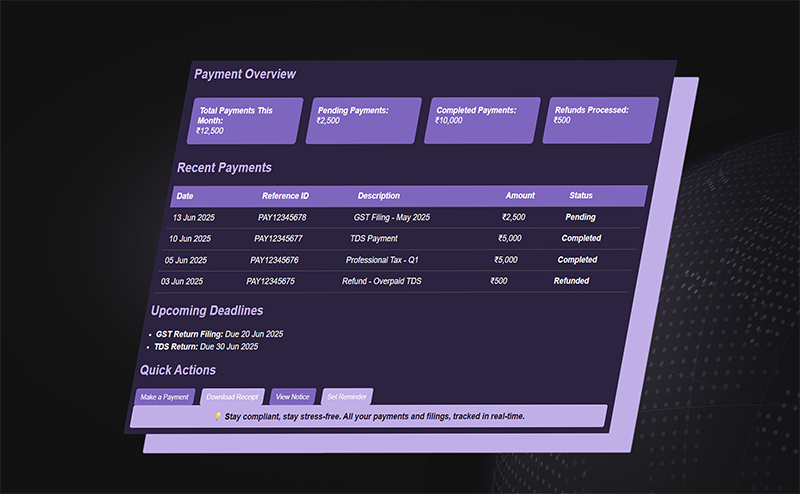The image size is (800, 494).
Task: Click the Amount column header
Action: 520,196
